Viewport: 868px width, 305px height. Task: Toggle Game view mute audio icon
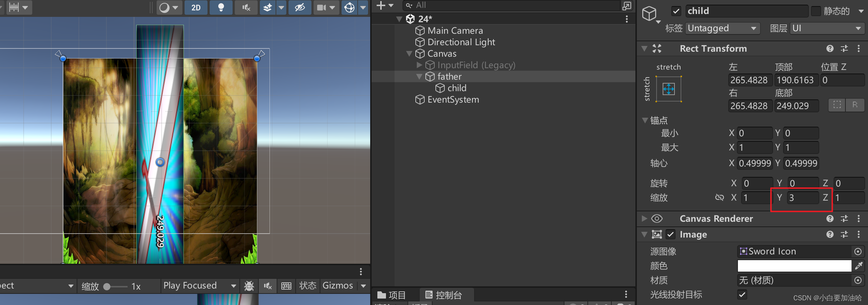(x=268, y=286)
